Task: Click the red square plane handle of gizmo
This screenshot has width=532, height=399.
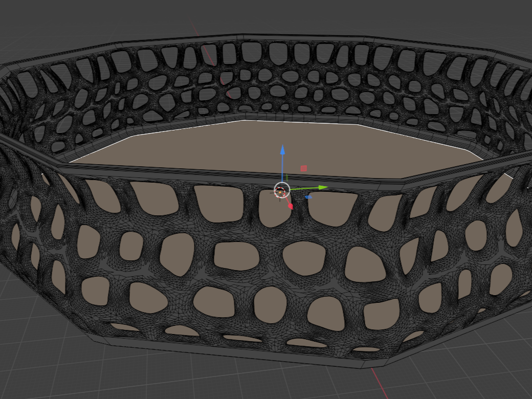Action: (304, 168)
